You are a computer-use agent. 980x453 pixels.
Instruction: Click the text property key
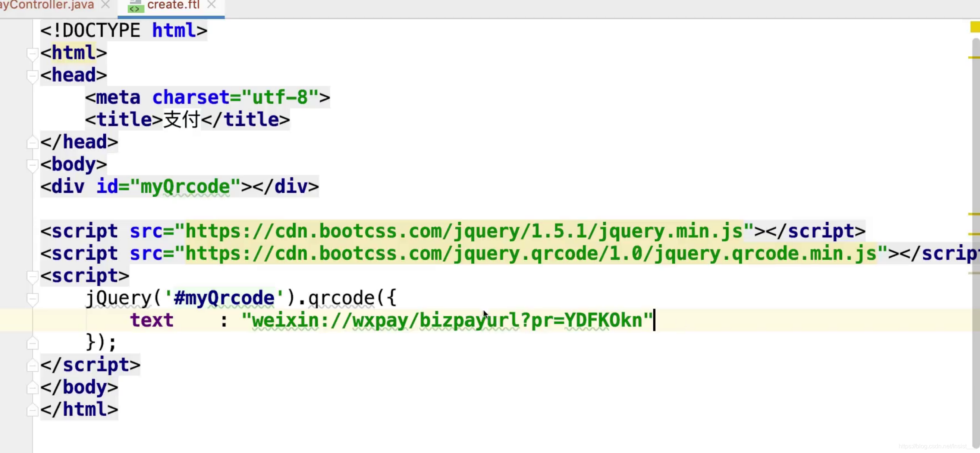[x=152, y=320]
